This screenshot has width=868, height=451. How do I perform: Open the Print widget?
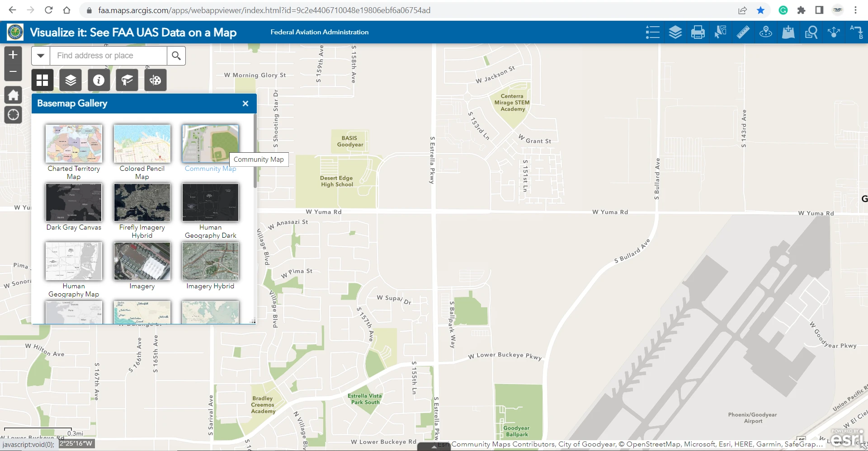(x=698, y=32)
